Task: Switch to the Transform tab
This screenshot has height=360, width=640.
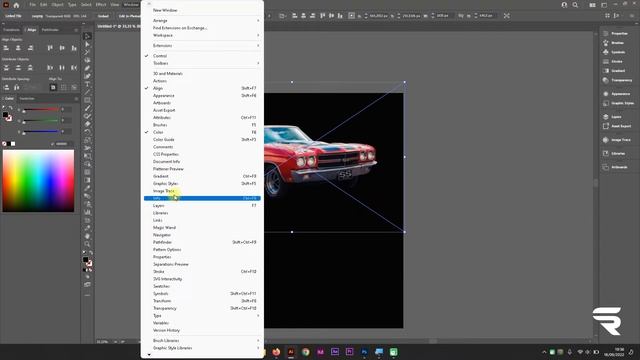Action: (11, 30)
